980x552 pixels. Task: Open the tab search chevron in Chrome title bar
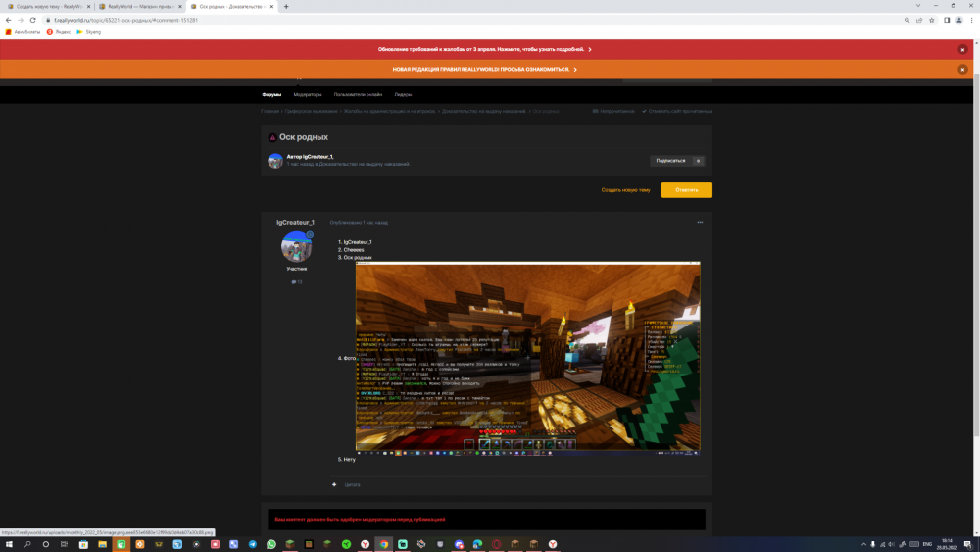[x=918, y=6]
